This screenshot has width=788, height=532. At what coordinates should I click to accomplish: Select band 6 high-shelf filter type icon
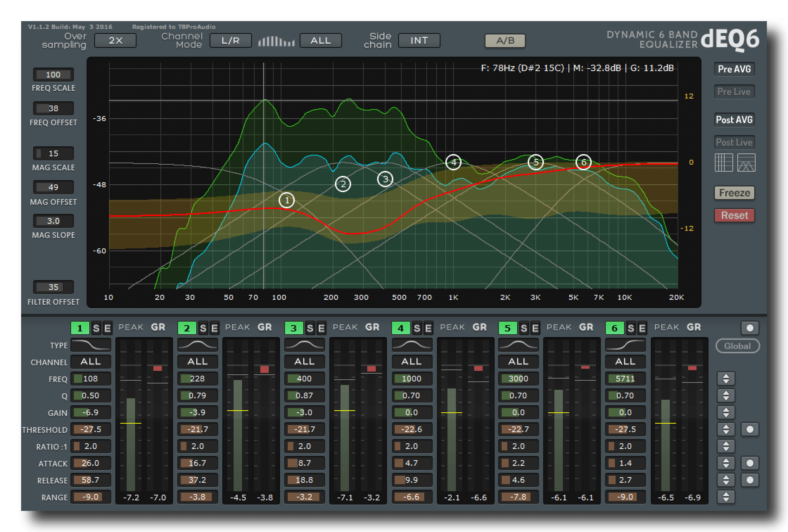tap(625, 345)
